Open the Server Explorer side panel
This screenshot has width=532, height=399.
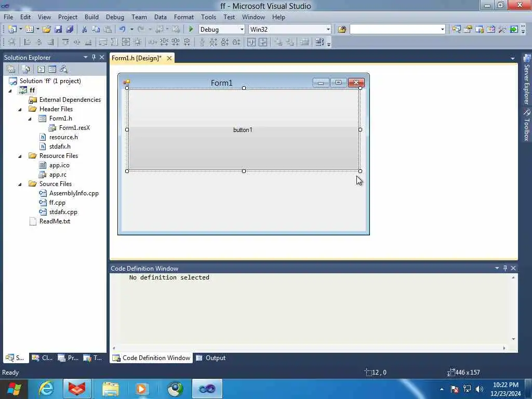[x=527, y=79]
